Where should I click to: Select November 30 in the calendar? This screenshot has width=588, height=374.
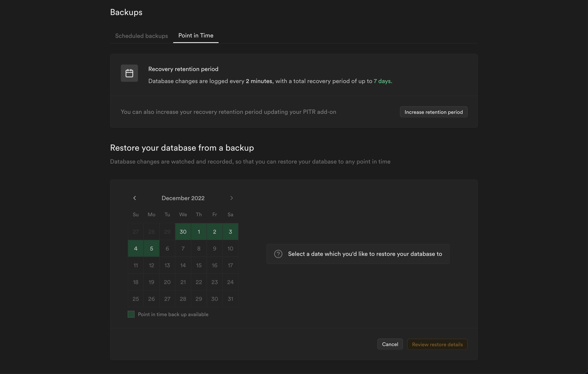[x=183, y=232]
